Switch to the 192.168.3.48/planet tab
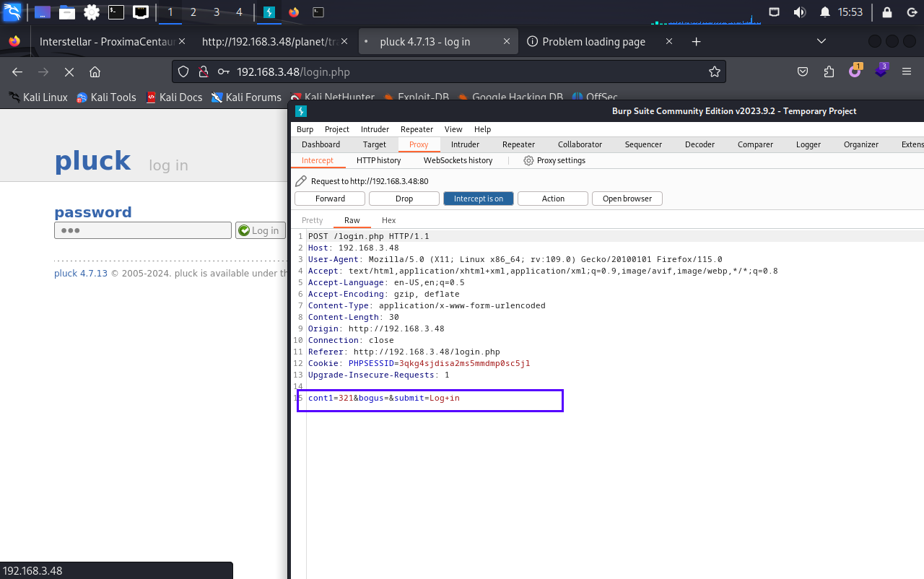This screenshot has width=924, height=579. point(276,41)
